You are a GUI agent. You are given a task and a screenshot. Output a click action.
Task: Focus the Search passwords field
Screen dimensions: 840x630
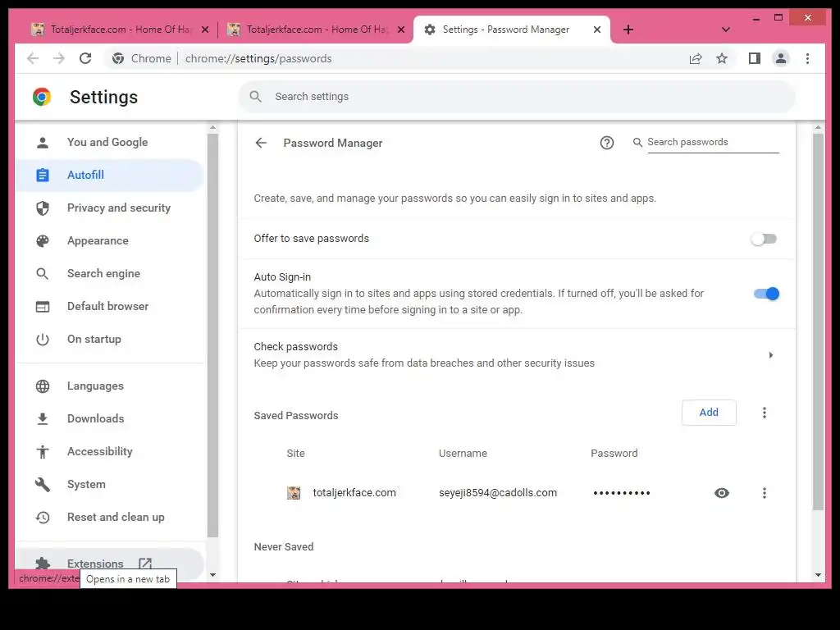point(713,143)
